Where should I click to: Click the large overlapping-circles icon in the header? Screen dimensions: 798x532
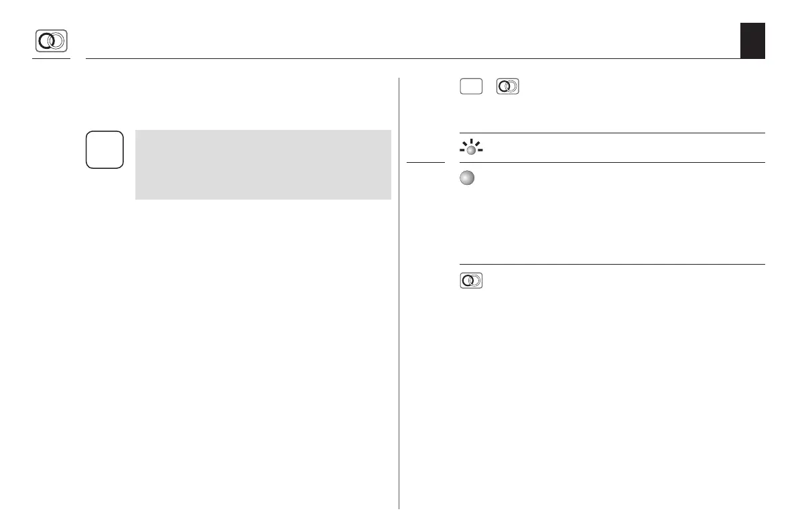click(x=52, y=42)
